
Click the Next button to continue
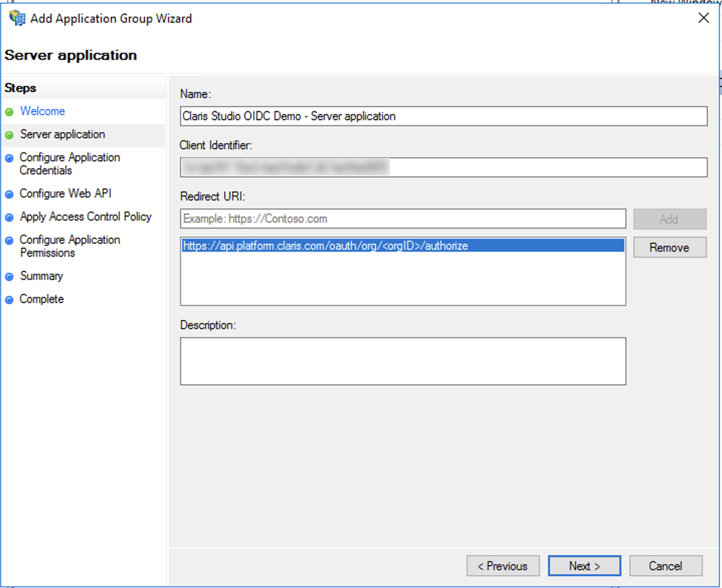tap(584, 565)
